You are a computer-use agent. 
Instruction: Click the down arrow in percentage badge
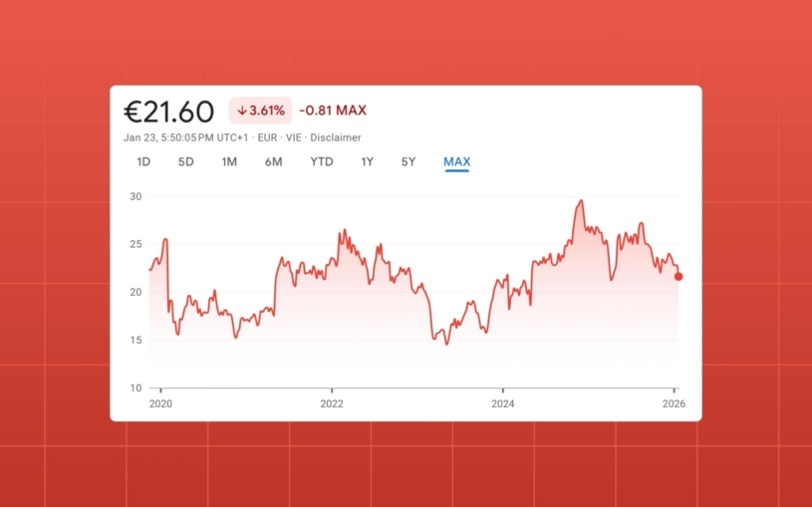coord(241,111)
